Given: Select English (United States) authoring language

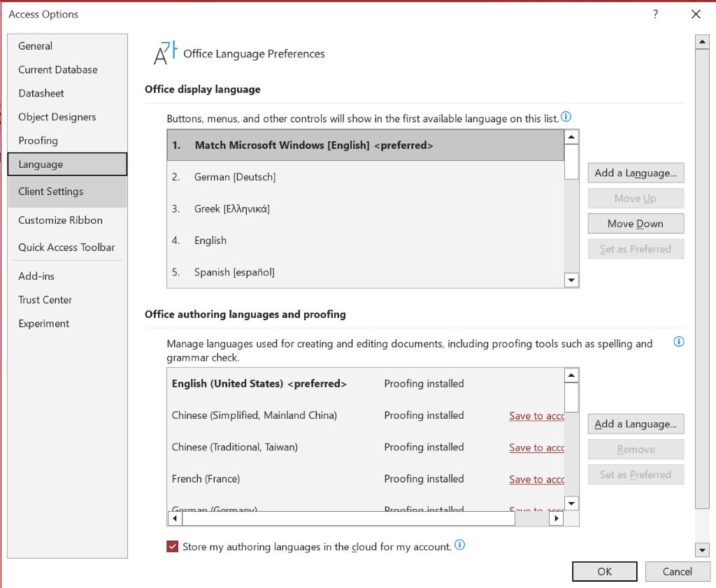Looking at the screenshot, I should click(x=366, y=383).
